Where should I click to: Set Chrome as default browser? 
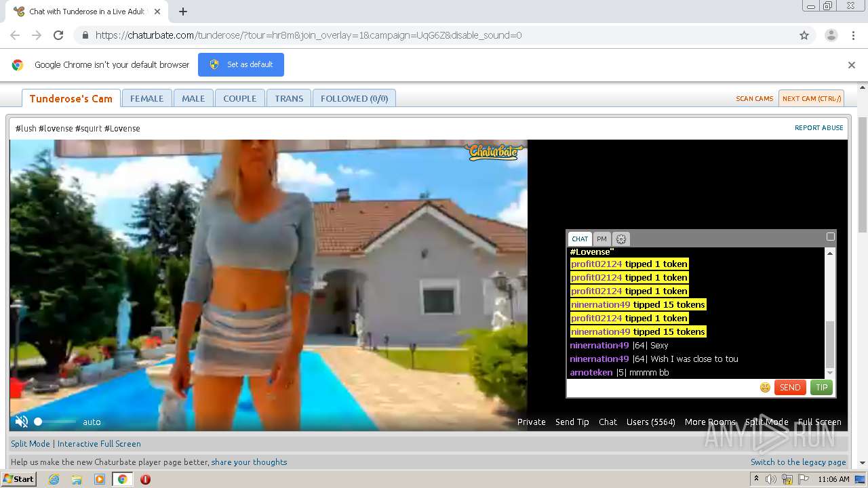click(x=241, y=64)
